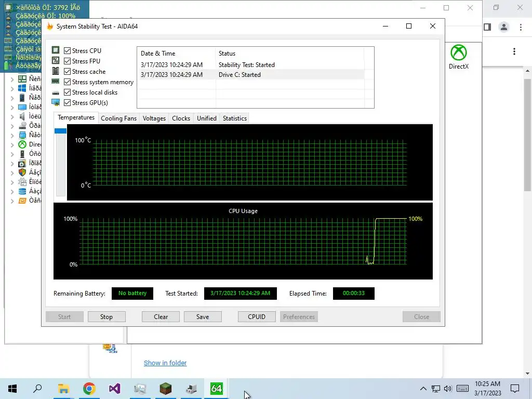This screenshot has height=399, width=532.
Task: Click the Chrome scrollbar down arrow
Action: [x=527, y=373]
